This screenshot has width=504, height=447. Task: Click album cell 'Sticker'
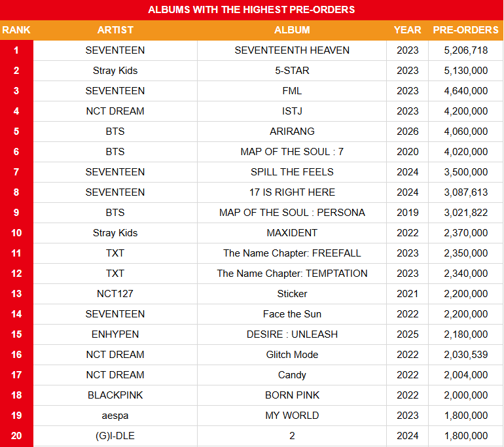pos(292,294)
